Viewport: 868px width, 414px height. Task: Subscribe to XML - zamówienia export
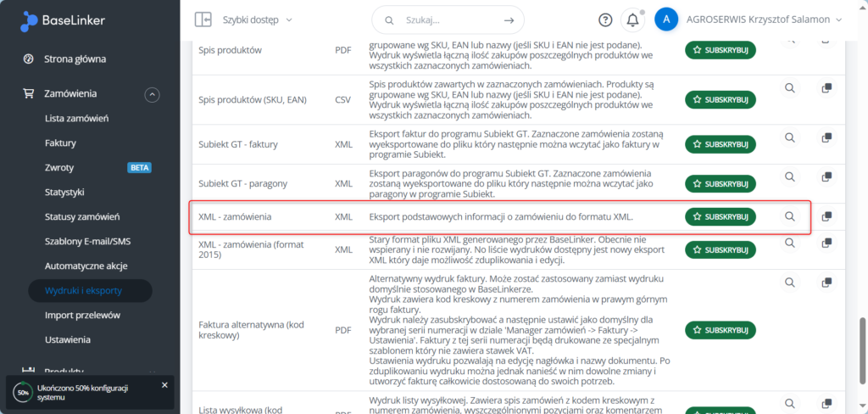click(720, 217)
